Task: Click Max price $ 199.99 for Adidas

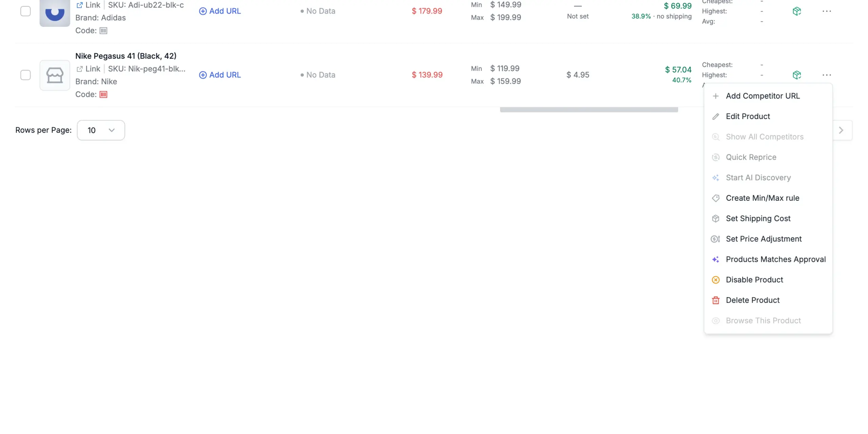Action: point(506,17)
